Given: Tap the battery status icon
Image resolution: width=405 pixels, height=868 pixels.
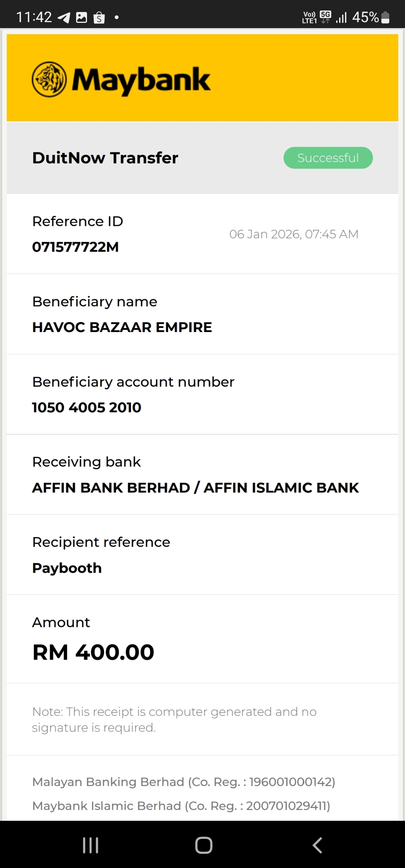Looking at the screenshot, I should coord(385,18).
